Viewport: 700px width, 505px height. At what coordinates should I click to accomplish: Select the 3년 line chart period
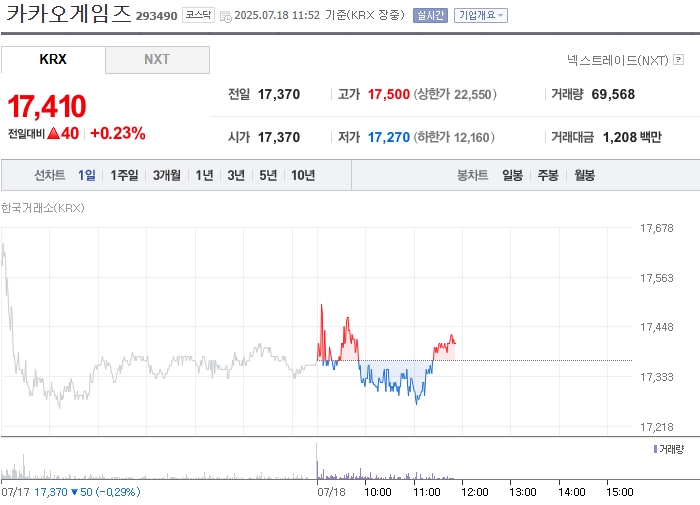tap(236, 175)
